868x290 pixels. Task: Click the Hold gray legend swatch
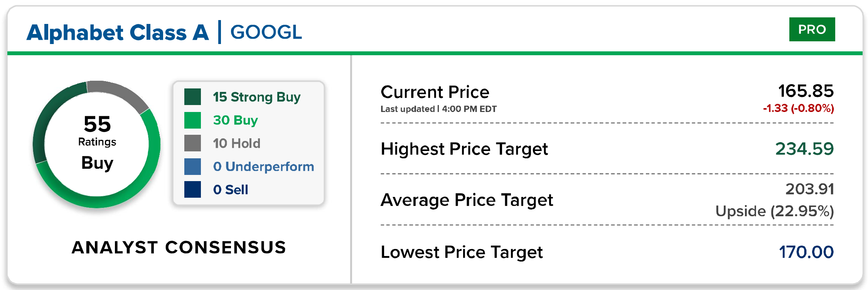pyautogui.click(x=192, y=143)
